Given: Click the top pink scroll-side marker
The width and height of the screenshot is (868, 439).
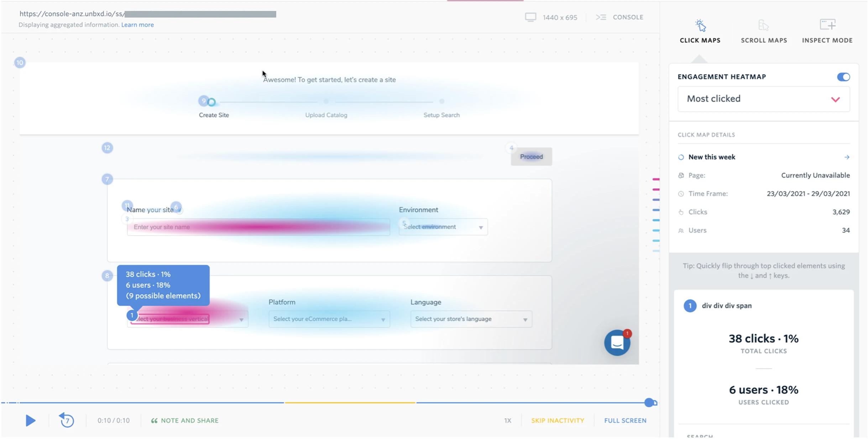Looking at the screenshot, I should [656, 179].
